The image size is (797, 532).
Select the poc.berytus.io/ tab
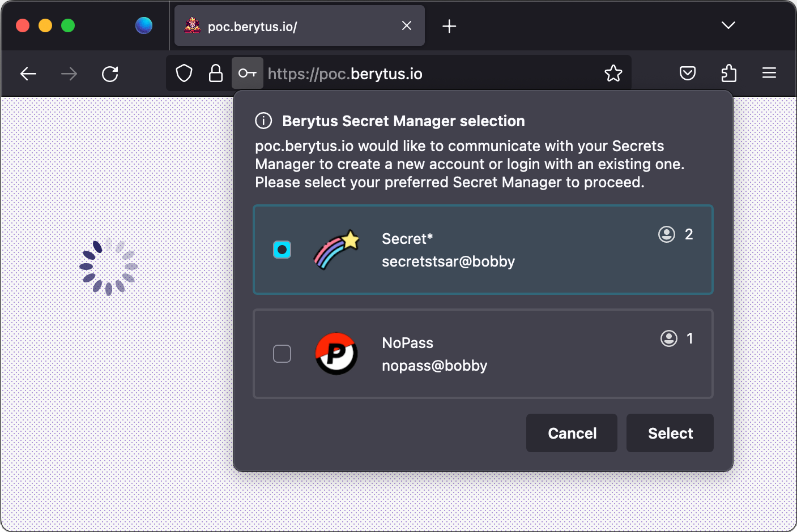[300, 25]
